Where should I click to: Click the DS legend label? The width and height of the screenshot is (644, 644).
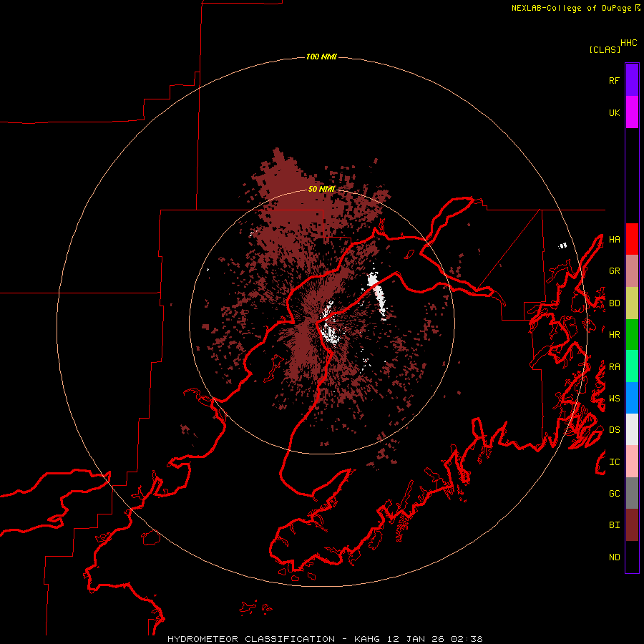coord(614,430)
